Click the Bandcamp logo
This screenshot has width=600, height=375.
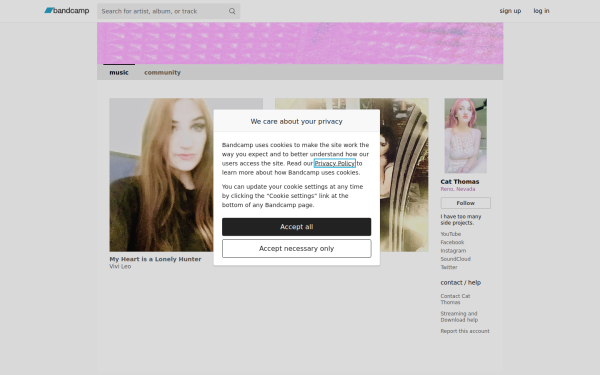coord(67,11)
